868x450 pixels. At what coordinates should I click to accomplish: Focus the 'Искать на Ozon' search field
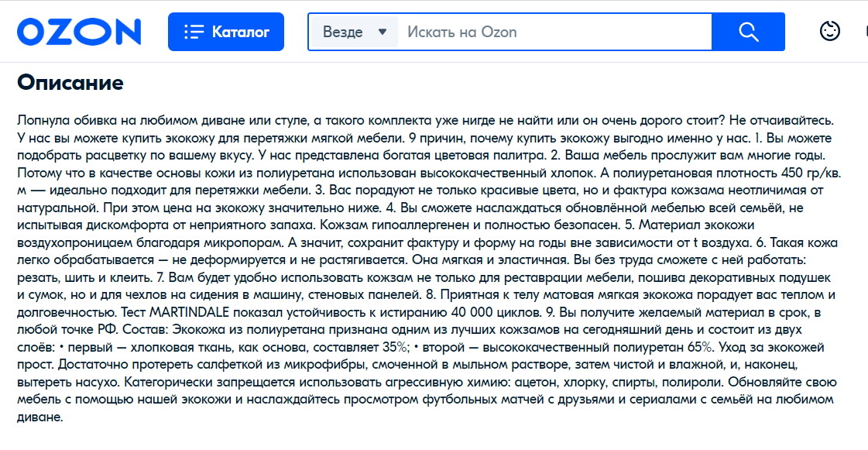[554, 32]
